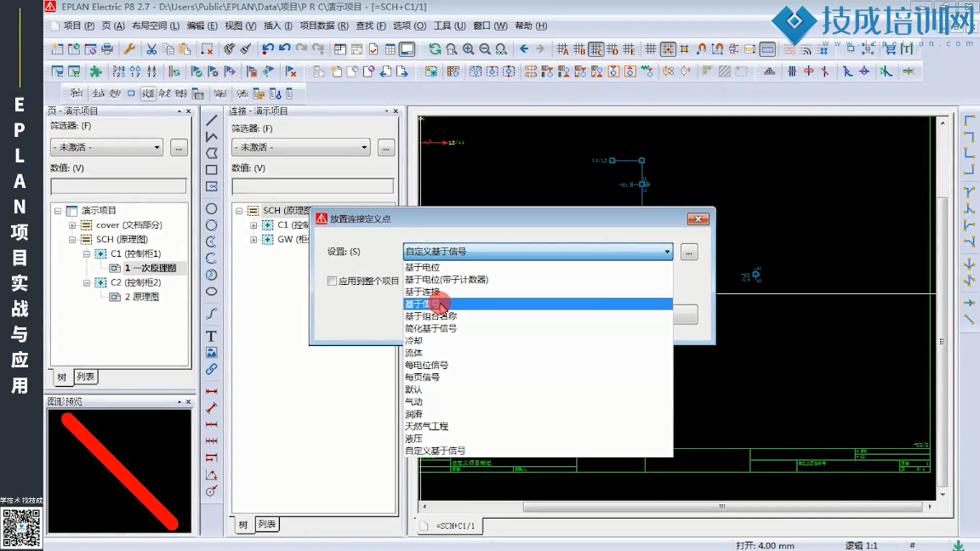Viewport: 980px width, 551px height.
Task: Click the ... button beside 设置 dropdown
Action: click(x=689, y=253)
